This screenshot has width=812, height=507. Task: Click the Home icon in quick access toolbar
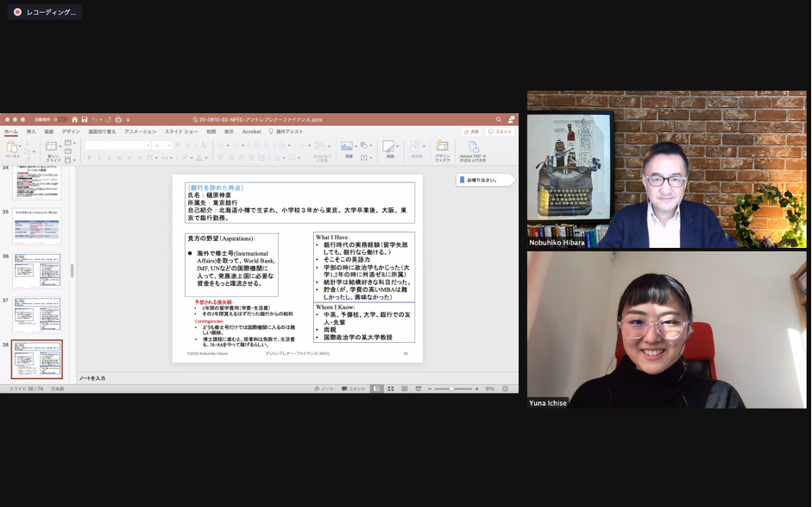[74, 119]
